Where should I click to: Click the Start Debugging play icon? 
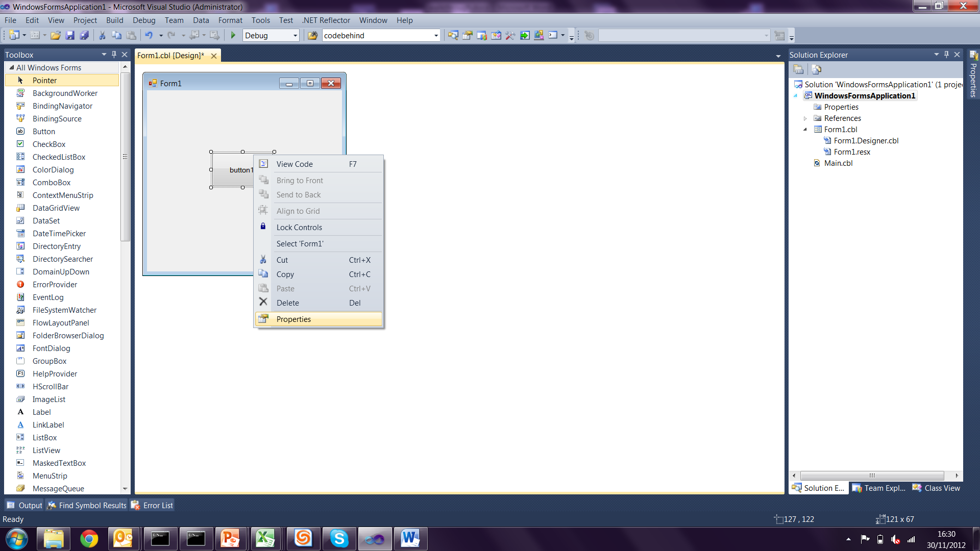click(x=233, y=35)
